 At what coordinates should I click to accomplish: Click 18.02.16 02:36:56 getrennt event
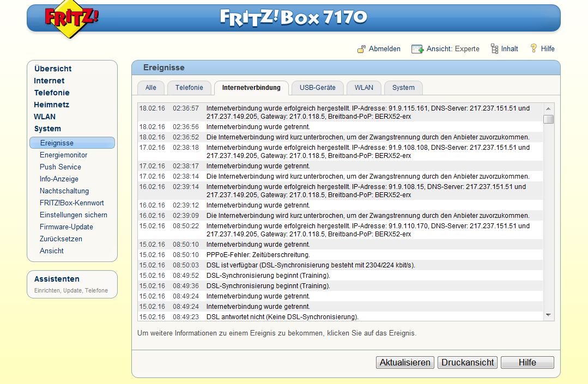(x=341, y=126)
